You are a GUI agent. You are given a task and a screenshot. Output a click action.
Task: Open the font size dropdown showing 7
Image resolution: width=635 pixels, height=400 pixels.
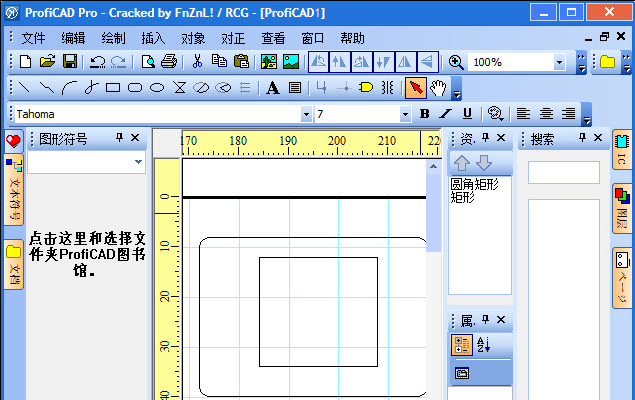click(x=405, y=114)
